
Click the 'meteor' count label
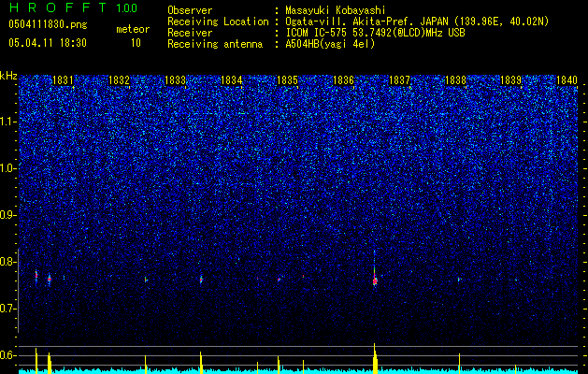point(133,29)
